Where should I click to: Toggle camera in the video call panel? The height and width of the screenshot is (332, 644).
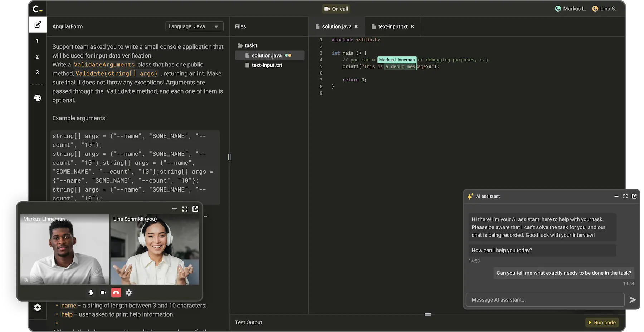(103, 293)
